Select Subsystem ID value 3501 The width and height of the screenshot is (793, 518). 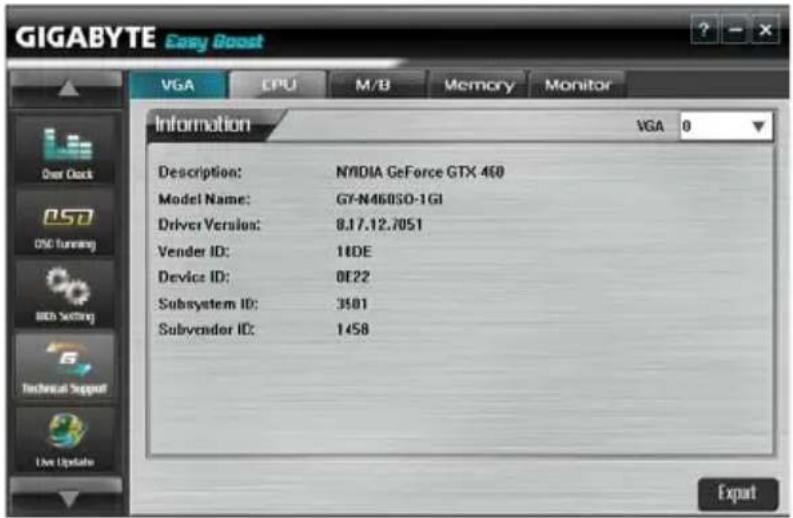352,304
